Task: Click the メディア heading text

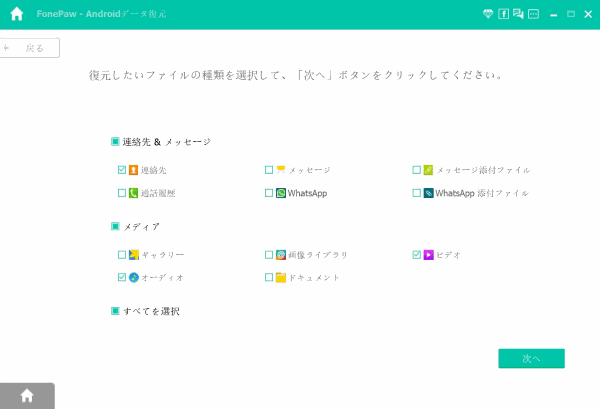Action: pyautogui.click(x=141, y=227)
